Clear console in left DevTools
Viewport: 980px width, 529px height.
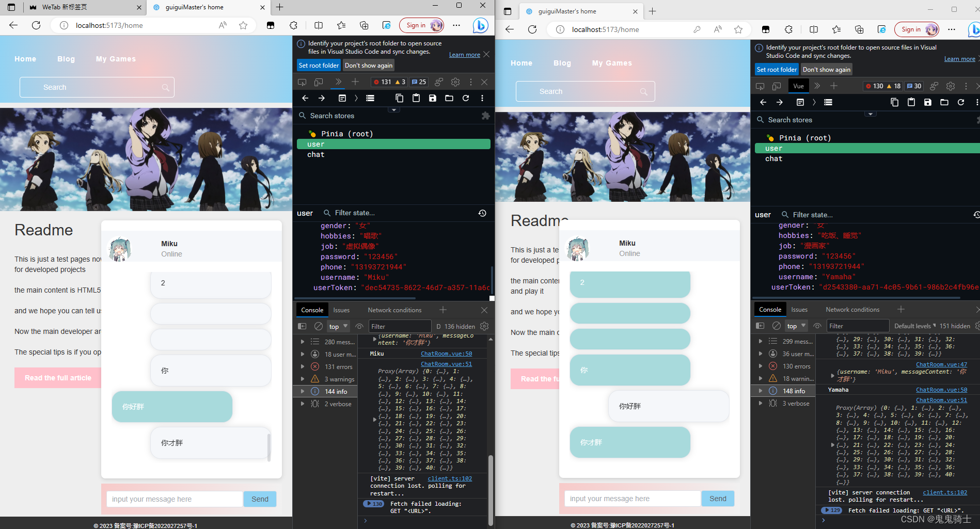pos(319,326)
